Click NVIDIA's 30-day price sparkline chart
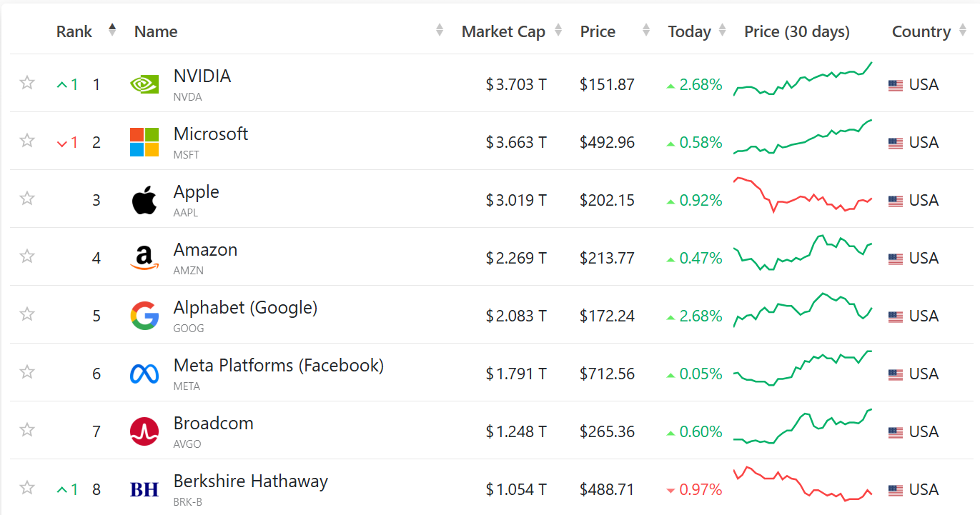The image size is (980, 515). point(803,80)
